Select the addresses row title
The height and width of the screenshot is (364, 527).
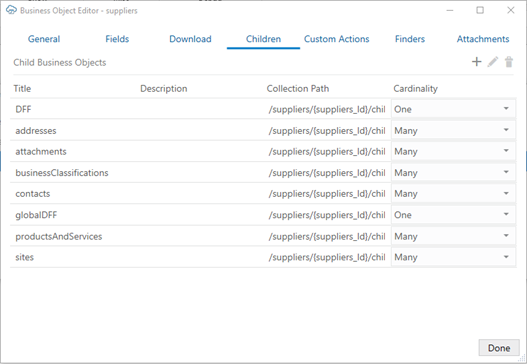pyautogui.click(x=36, y=131)
